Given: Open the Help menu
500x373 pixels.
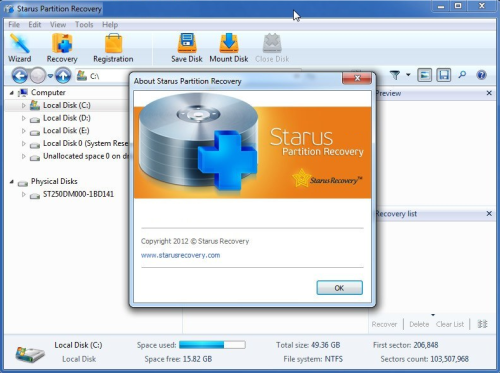Looking at the screenshot, I should point(110,25).
